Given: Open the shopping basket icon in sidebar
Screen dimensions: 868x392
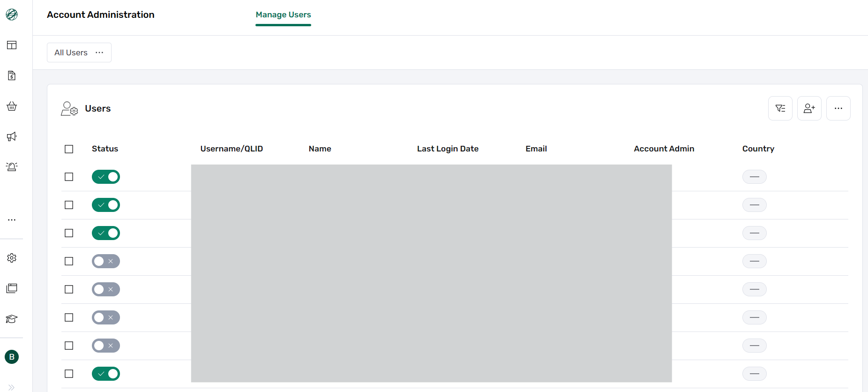Looking at the screenshot, I should 12,106.
